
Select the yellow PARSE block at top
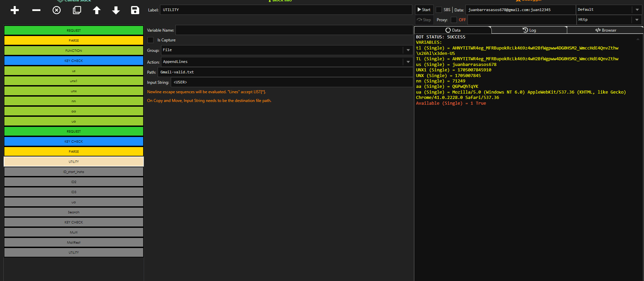point(74,40)
